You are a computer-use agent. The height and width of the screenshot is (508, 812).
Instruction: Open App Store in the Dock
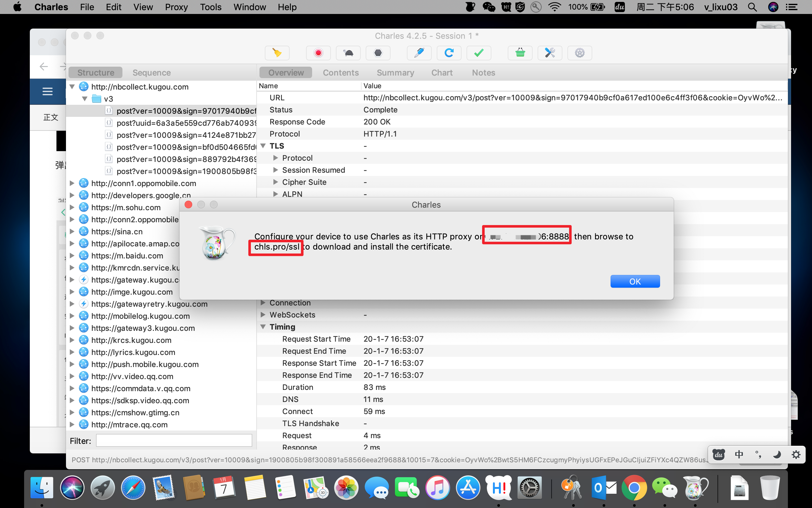click(468, 487)
